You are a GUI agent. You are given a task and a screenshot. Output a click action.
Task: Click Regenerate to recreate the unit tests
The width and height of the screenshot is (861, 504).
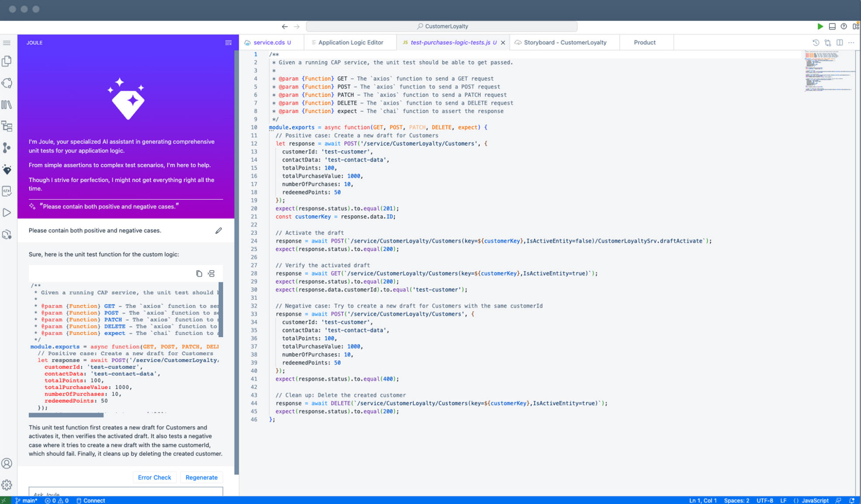point(201,477)
